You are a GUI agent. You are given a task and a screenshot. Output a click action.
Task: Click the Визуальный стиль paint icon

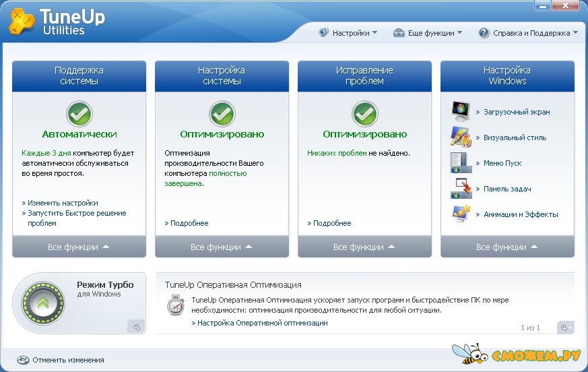click(461, 137)
